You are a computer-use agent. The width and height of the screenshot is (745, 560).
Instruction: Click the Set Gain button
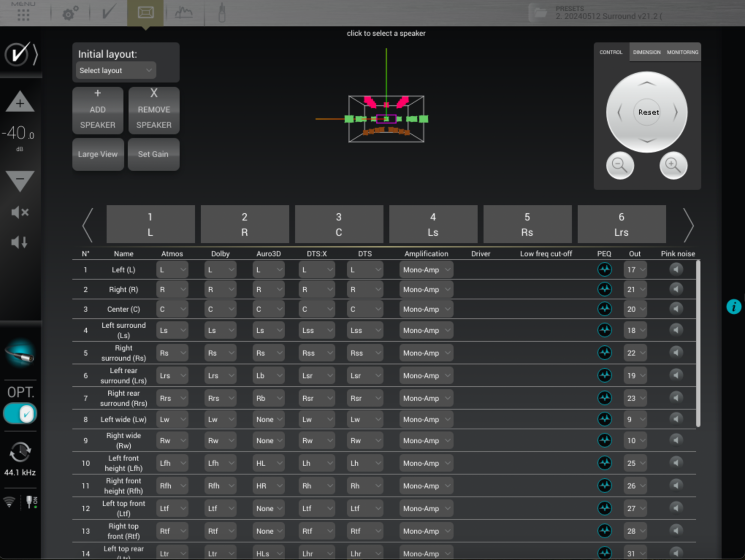pyautogui.click(x=153, y=155)
